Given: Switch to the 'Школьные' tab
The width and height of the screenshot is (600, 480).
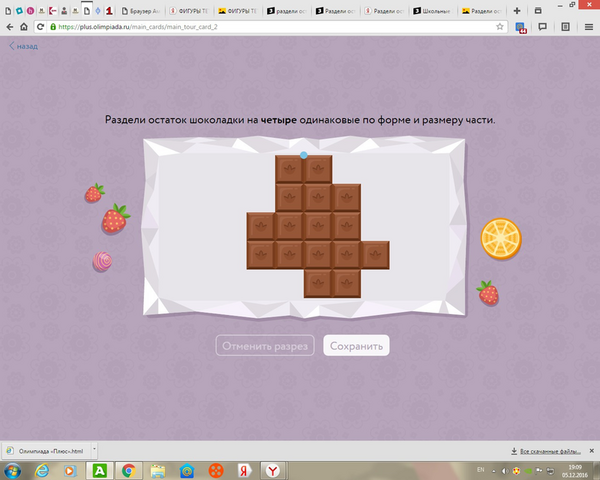Looking at the screenshot, I should (x=432, y=11).
